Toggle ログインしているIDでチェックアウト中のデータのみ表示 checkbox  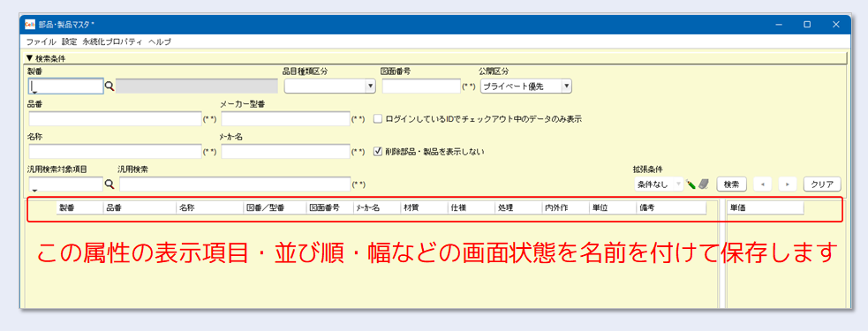(x=378, y=118)
